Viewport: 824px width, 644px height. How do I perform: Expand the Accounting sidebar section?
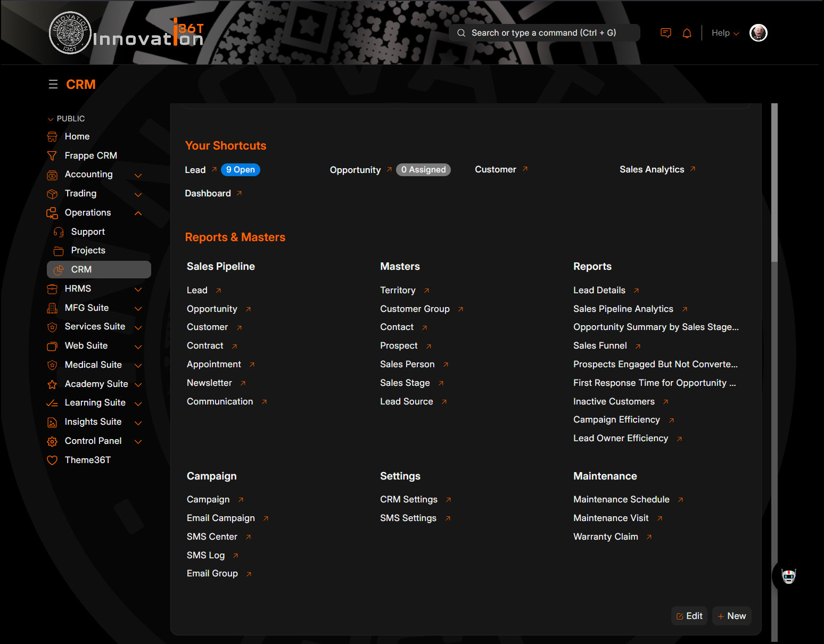(x=138, y=175)
